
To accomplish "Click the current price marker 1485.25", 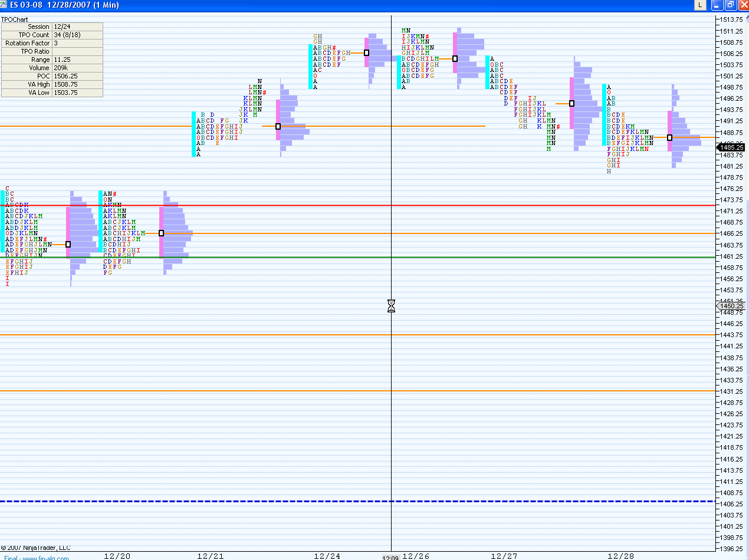I will [x=731, y=147].
